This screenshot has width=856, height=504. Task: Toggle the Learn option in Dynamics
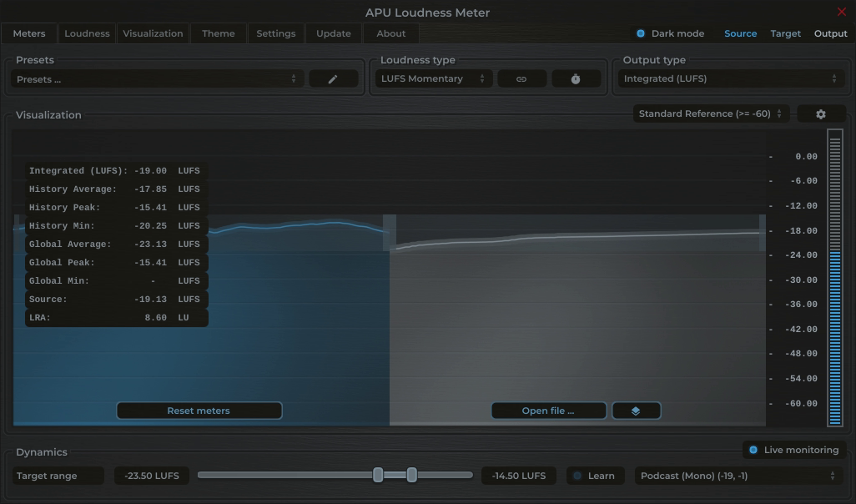pos(595,475)
